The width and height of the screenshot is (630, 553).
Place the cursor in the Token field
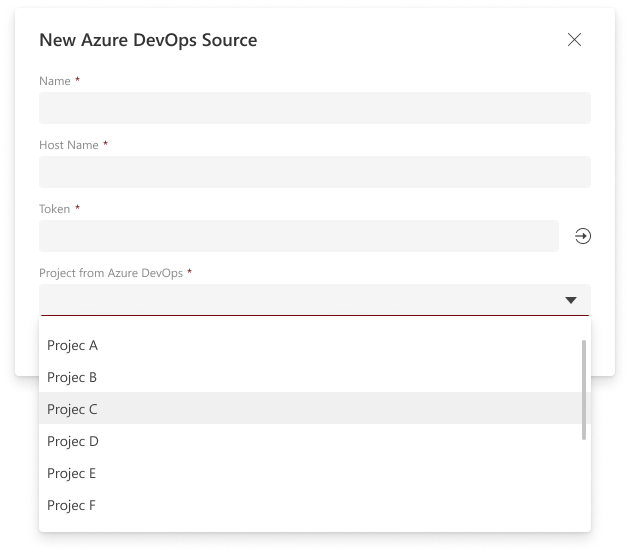point(298,236)
